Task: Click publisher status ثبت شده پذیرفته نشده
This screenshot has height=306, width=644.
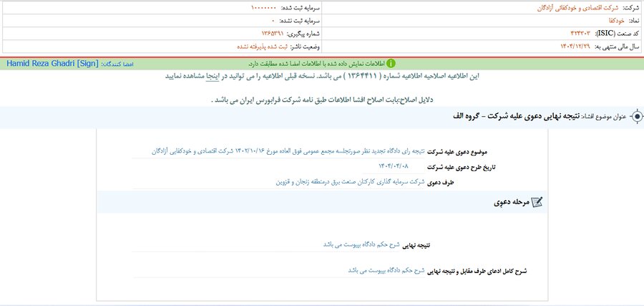Action: (263, 47)
